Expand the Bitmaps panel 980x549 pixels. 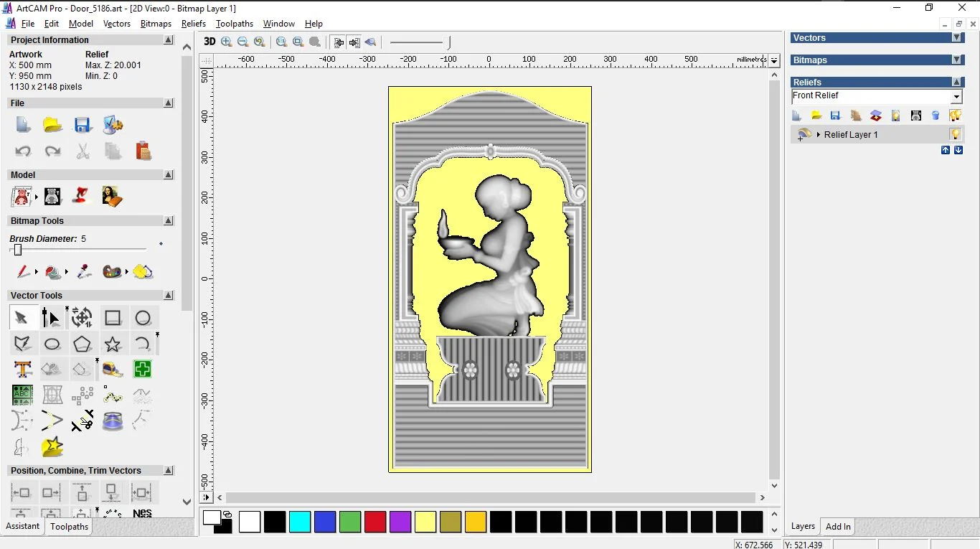(x=956, y=60)
